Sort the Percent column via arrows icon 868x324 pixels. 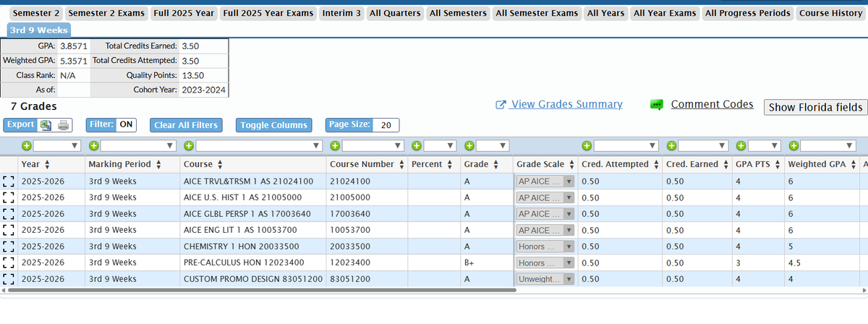pyautogui.click(x=450, y=165)
